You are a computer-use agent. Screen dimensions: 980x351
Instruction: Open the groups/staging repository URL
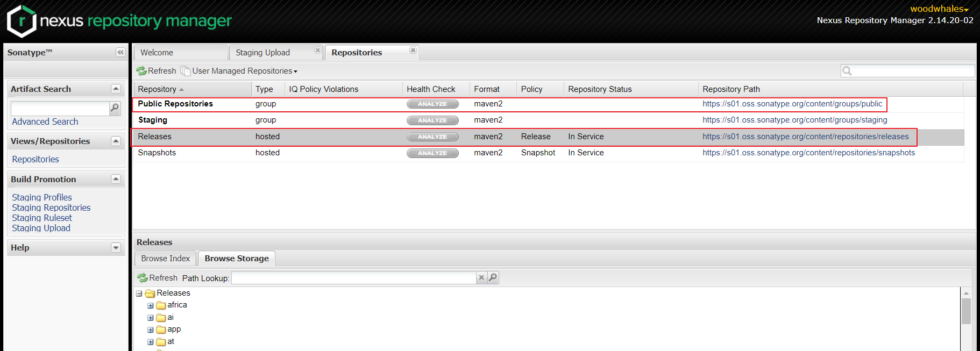click(795, 120)
